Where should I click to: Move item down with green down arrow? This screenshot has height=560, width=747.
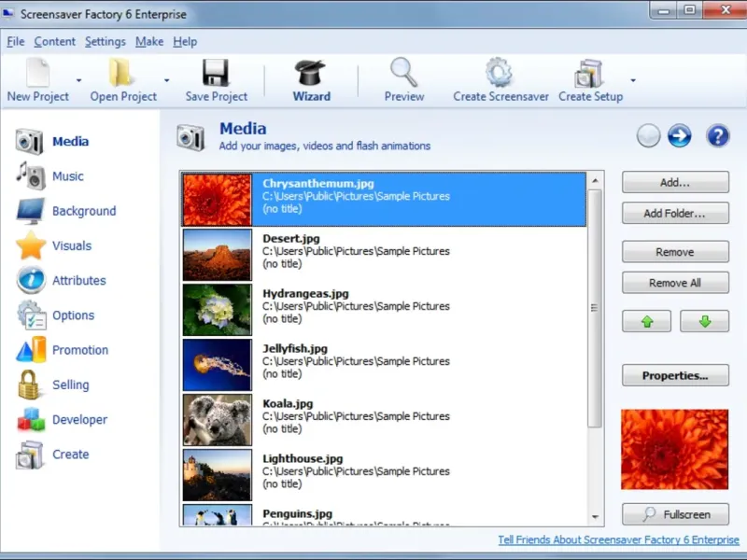[x=705, y=321]
